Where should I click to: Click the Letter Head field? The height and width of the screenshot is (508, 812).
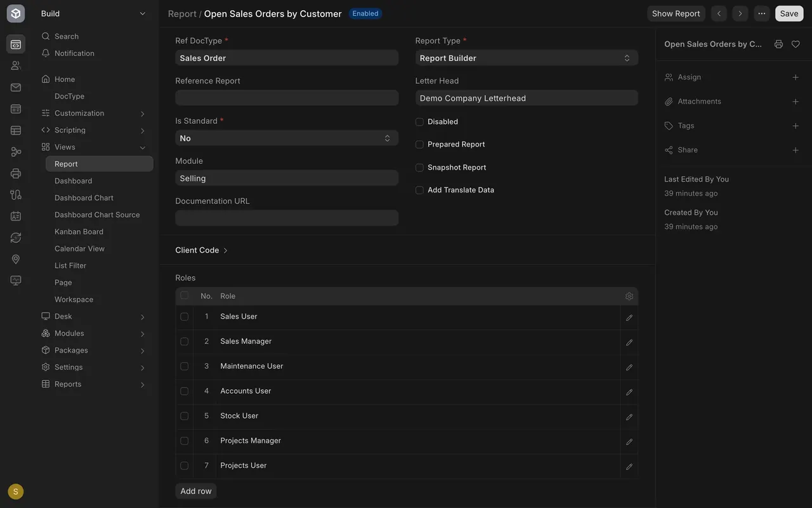527,98
